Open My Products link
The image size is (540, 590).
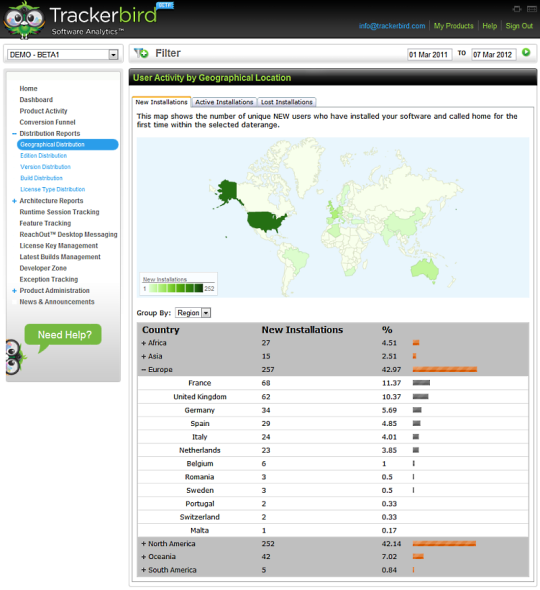[x=453, y=26]
